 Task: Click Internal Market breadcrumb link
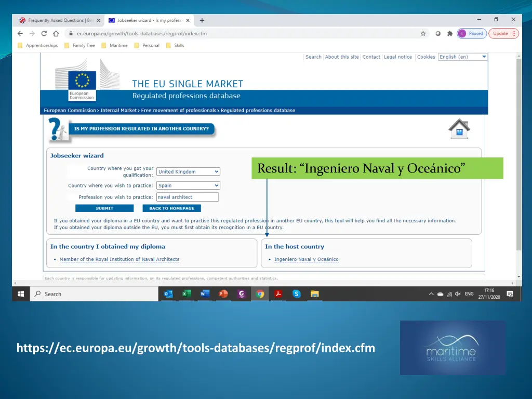click(118, 110)
